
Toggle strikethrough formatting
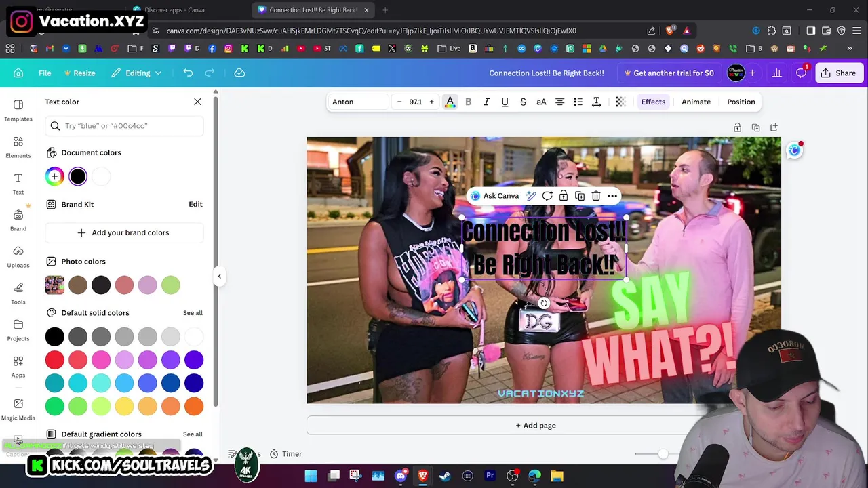(x=523, y=102)
